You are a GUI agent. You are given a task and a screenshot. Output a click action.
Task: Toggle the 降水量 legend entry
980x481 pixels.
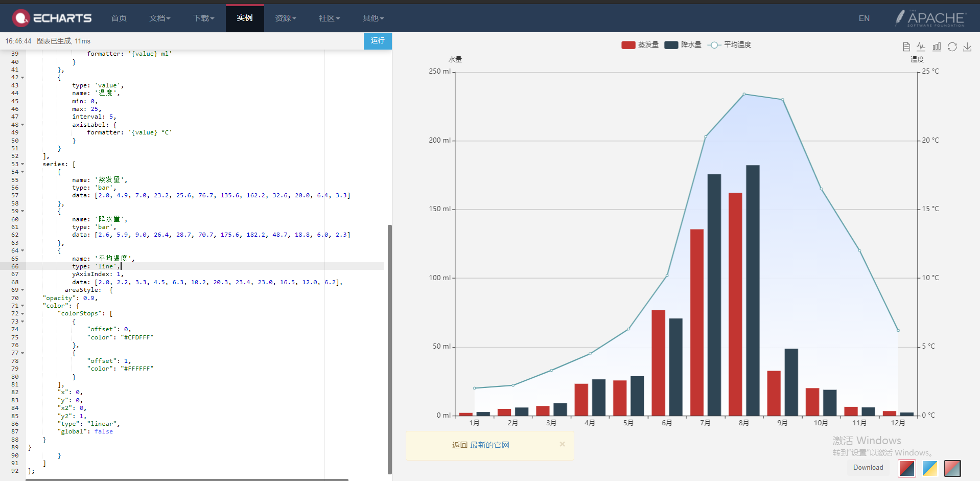pyautogui.click(x=683, y=44)
